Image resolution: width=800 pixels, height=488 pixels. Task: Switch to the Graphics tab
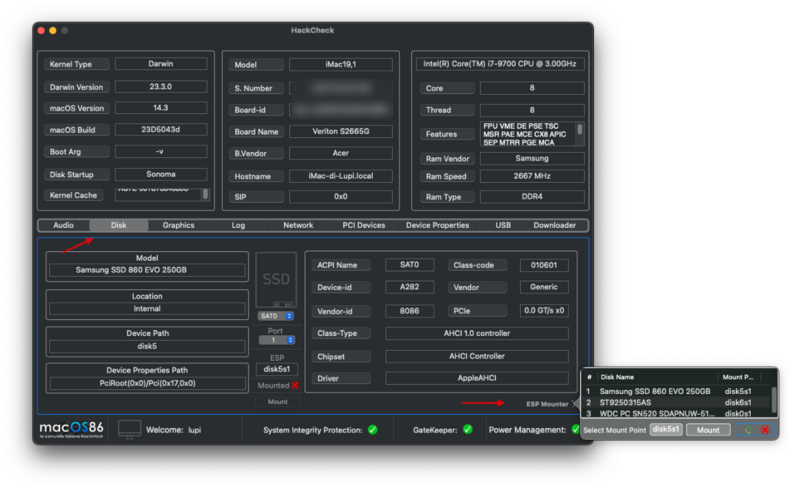click(x=178, y=226)
